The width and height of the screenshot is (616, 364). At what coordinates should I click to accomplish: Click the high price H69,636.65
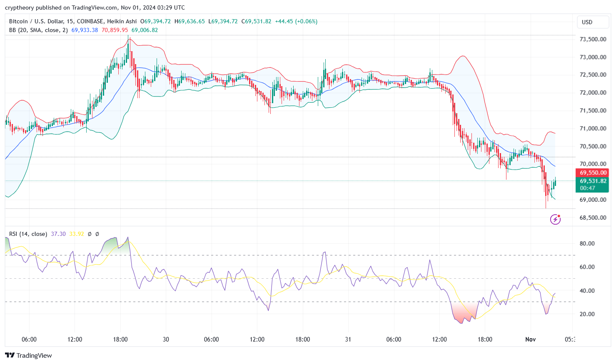coord(190,21)
